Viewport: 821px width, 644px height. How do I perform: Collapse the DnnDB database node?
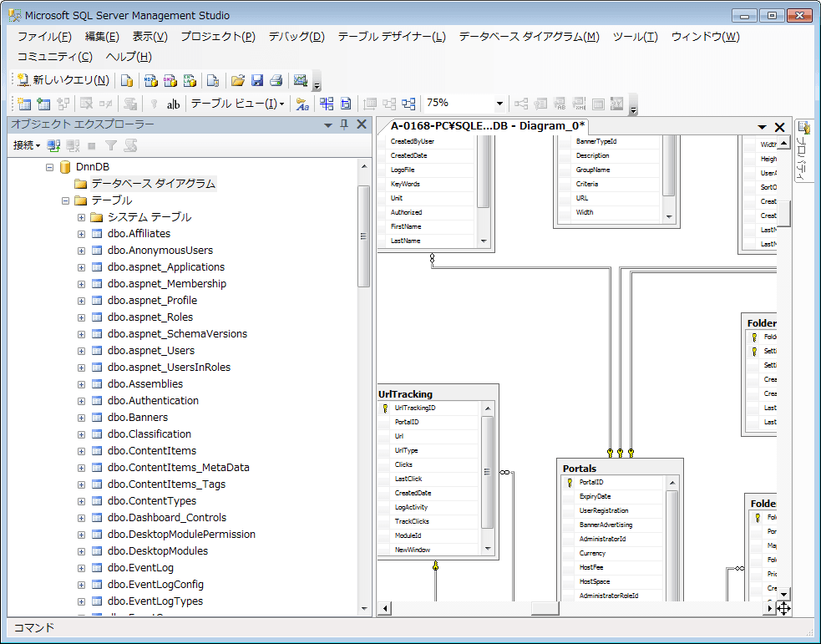50,167
